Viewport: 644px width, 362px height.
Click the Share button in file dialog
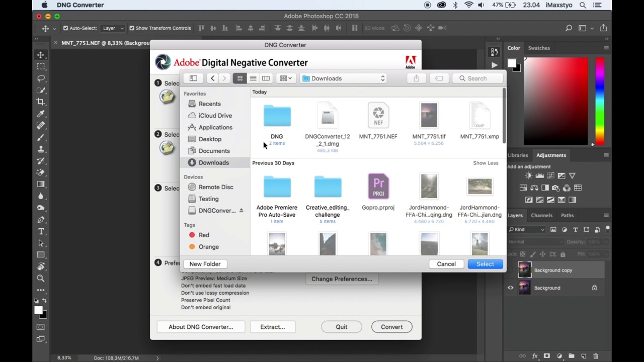416,78
